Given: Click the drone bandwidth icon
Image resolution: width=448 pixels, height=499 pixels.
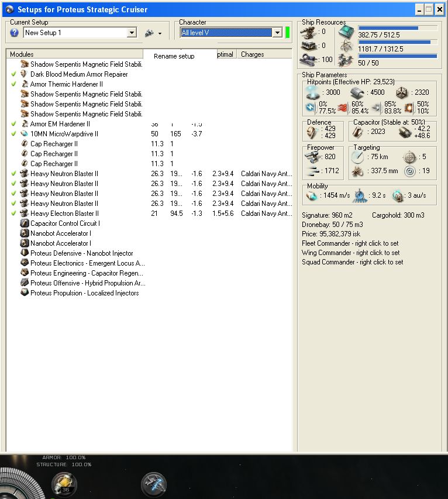Looking at the screenshot, I should [346, 60].
